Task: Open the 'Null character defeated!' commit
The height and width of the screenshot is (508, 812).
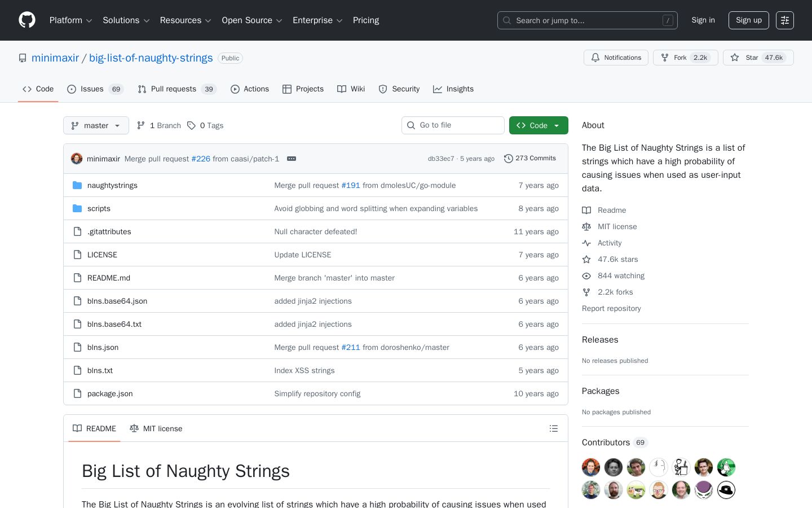Action: [316, 231]
